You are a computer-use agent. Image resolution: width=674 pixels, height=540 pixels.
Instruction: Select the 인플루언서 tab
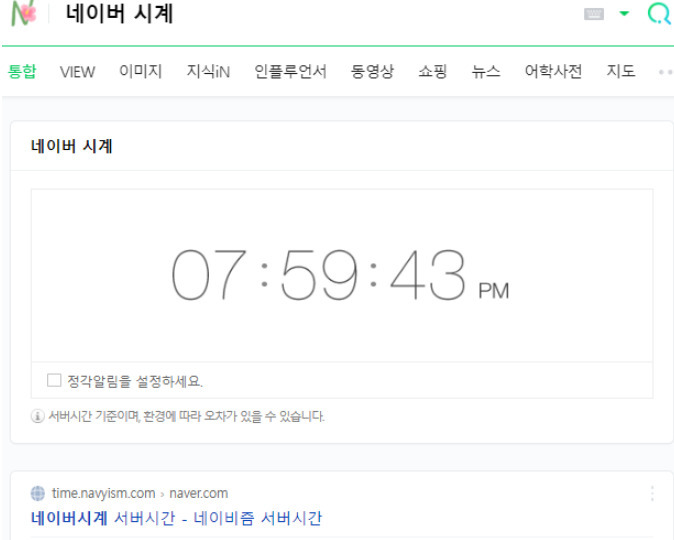point(291,71)
